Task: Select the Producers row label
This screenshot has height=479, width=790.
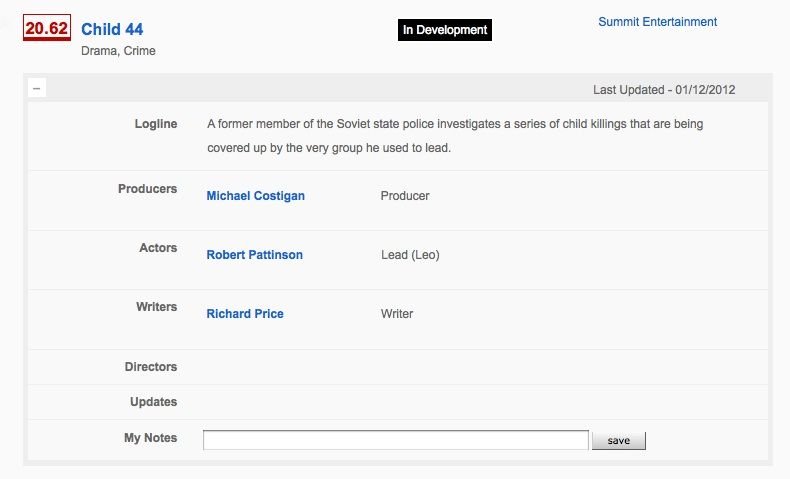Action: (147, 189)
